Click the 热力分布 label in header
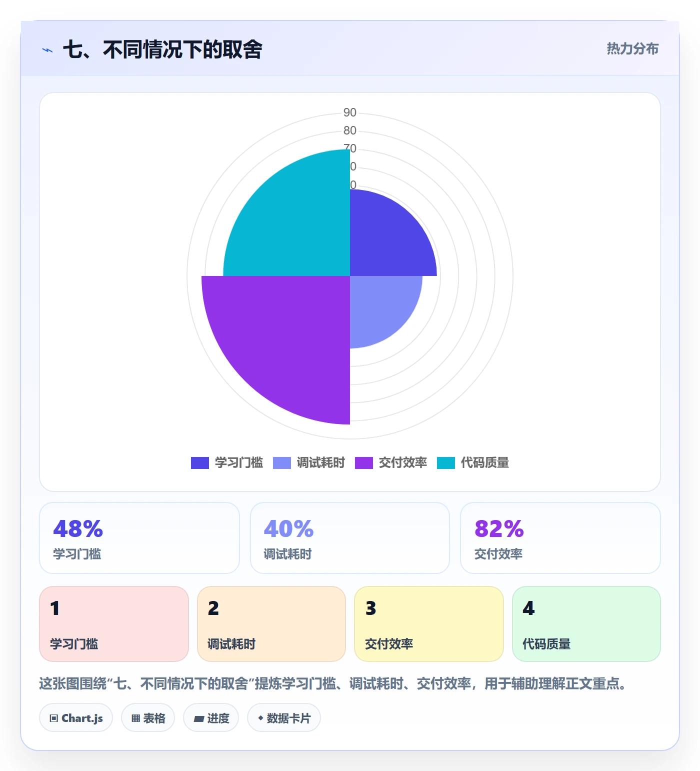 (x=632, y=49)
